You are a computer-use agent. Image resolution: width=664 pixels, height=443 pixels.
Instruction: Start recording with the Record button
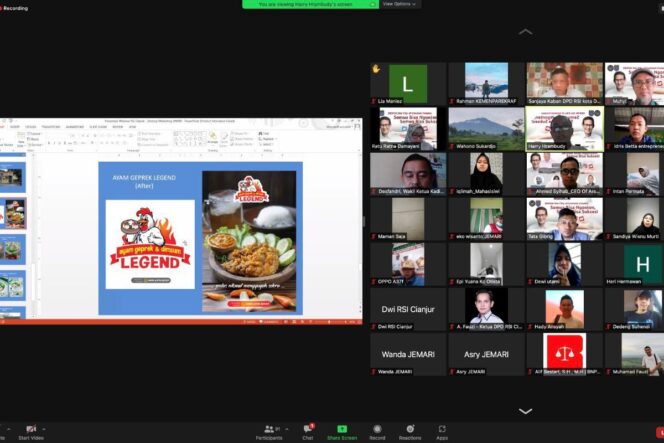tap(377, 431)
